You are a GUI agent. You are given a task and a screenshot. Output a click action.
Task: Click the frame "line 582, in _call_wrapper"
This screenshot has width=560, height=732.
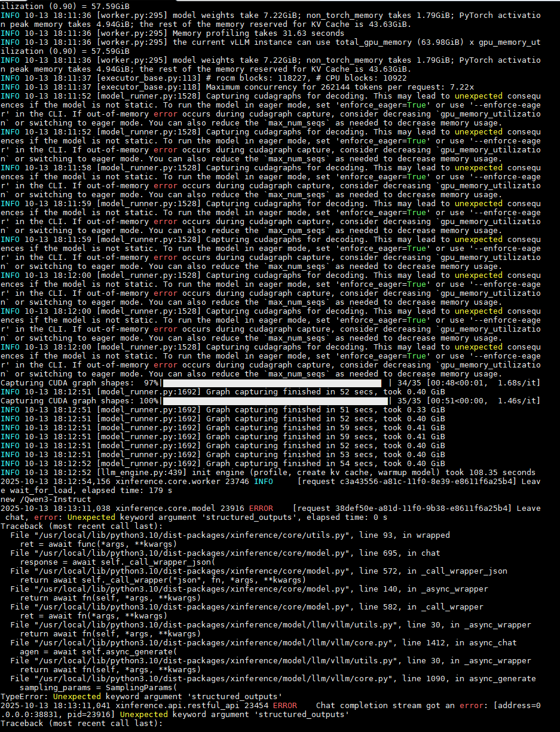(x=421, y=607)
